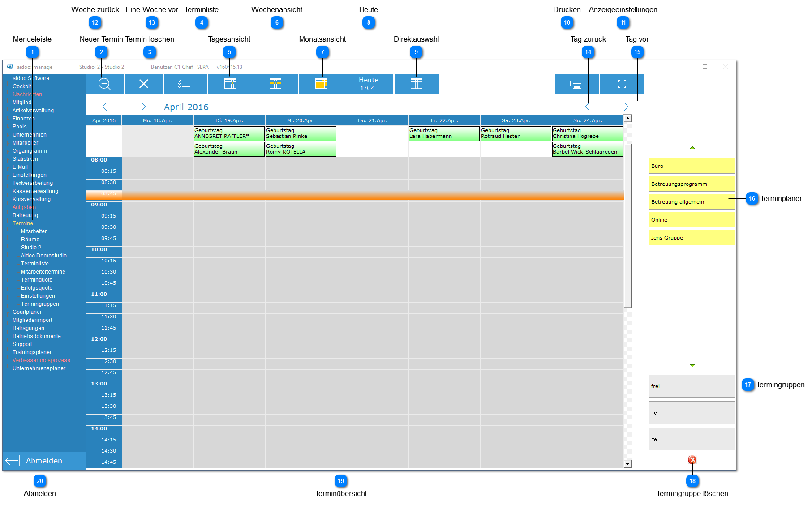Screen dimensions: 812x505
Task: Open the Direktauswahl calendar grid icon
Action: pyautogui.click(x=417, y=84)
